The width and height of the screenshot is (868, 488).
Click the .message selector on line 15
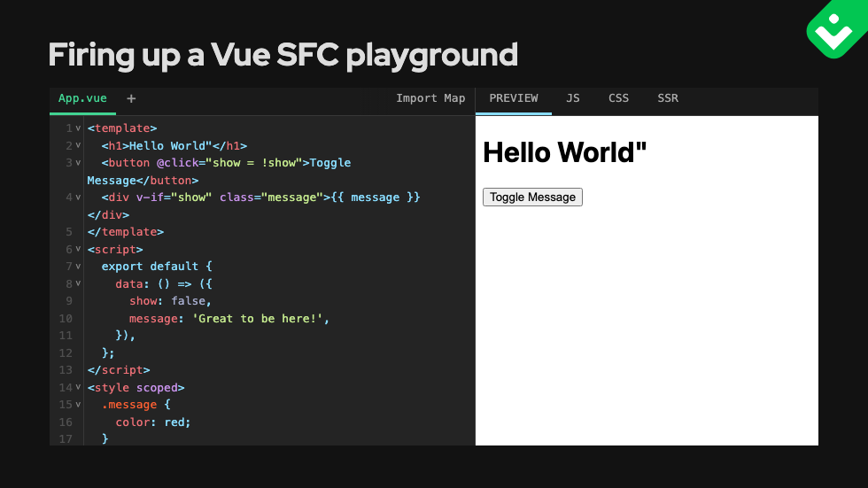pyautogui.click(x=129, y=405)
